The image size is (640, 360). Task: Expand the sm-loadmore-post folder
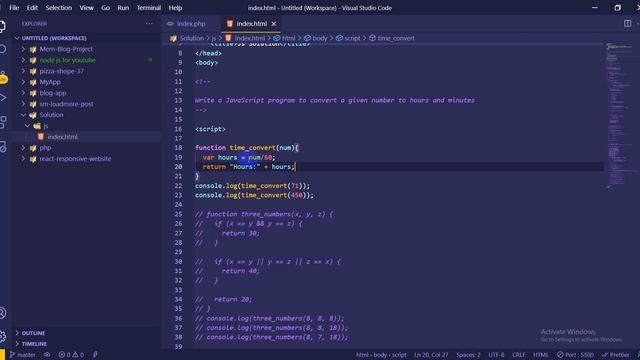23,104
